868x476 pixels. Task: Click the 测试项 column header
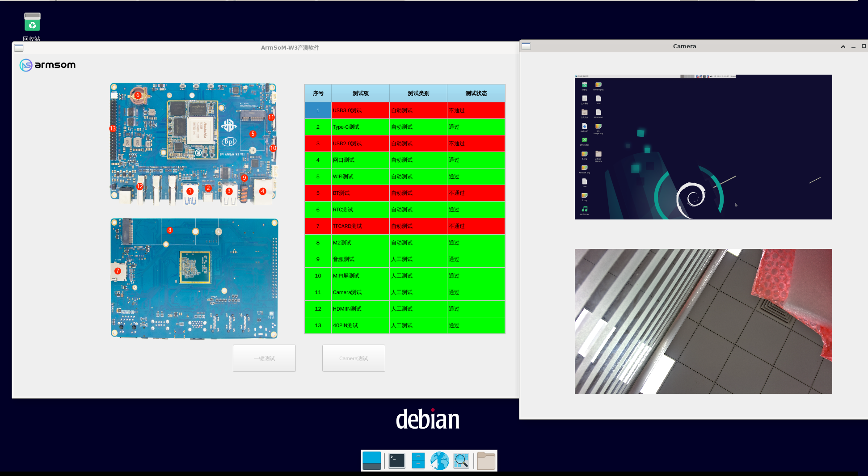pyautogui.click(x=360, y=93)
